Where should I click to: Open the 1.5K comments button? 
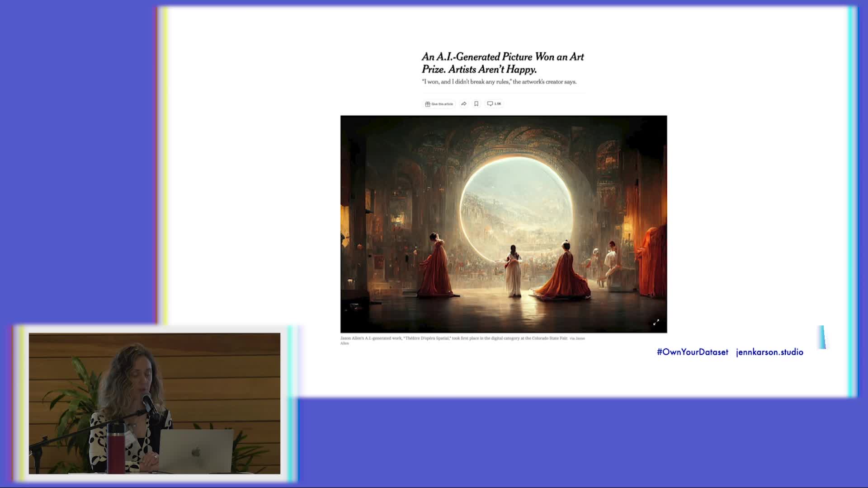[494, 104]
